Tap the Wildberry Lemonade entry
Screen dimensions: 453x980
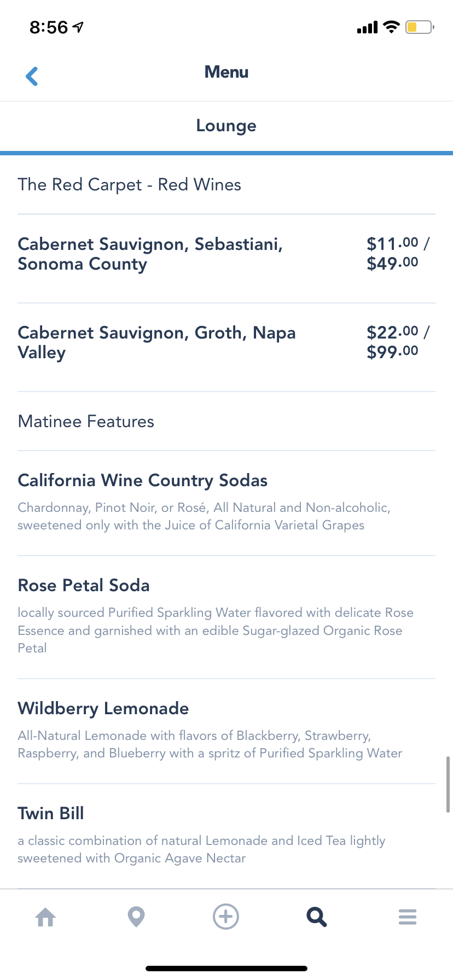point(103,709)
